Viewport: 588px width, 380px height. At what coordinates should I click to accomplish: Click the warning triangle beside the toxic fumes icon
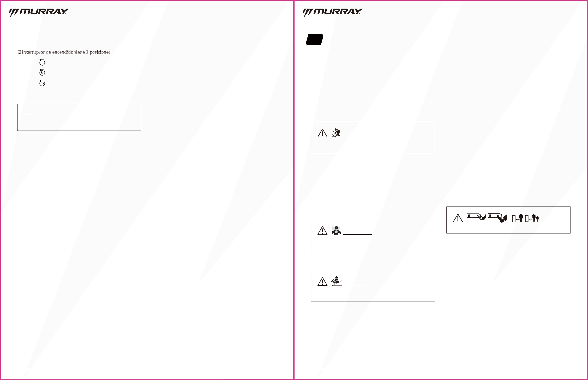click(x=322, y=230)
